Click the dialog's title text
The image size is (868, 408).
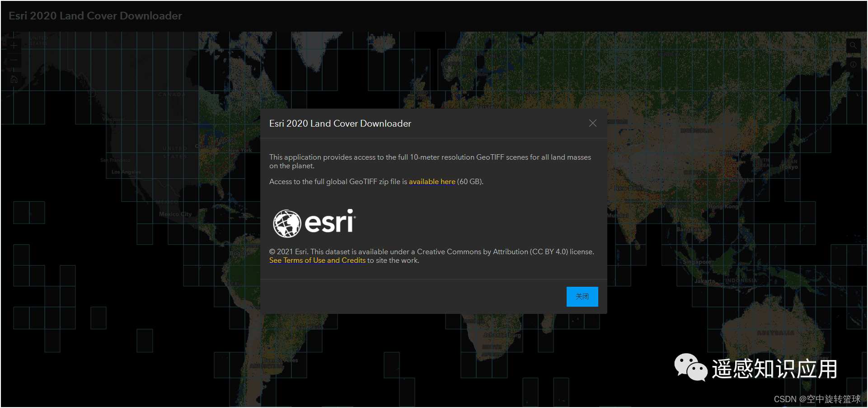tap(340, 123)
